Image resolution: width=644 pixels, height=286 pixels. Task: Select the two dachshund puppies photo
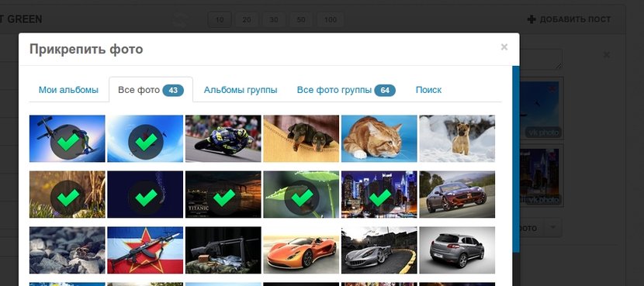301,139
